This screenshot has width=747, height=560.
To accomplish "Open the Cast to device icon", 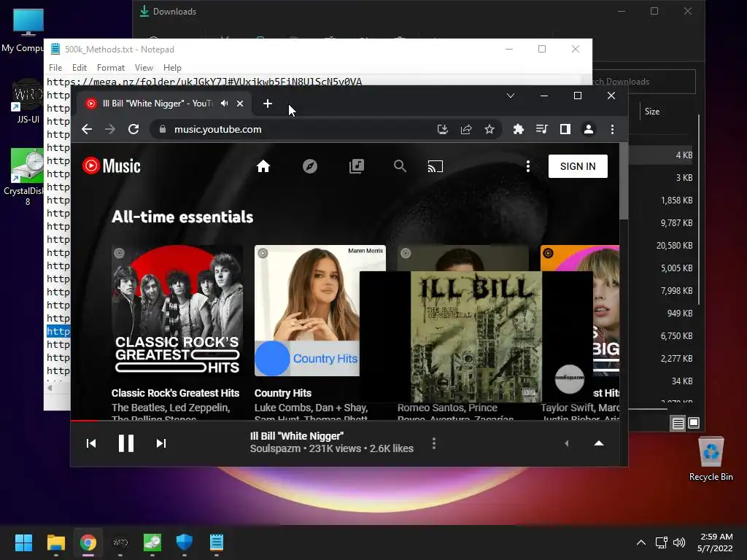I will (435, 166).
